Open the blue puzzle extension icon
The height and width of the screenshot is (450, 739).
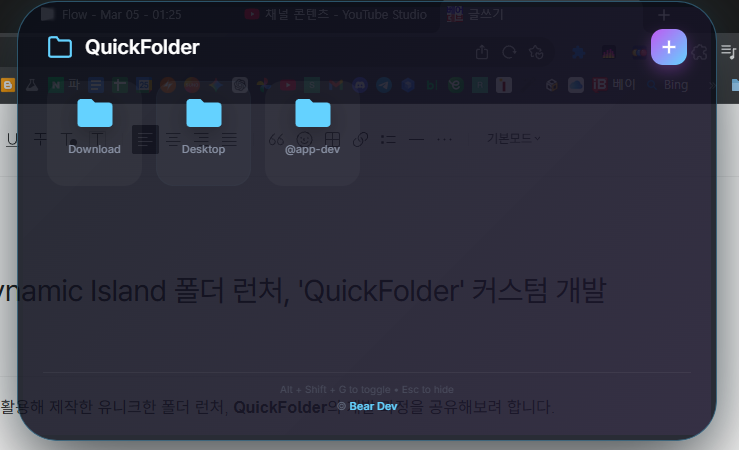click(578, 52)
